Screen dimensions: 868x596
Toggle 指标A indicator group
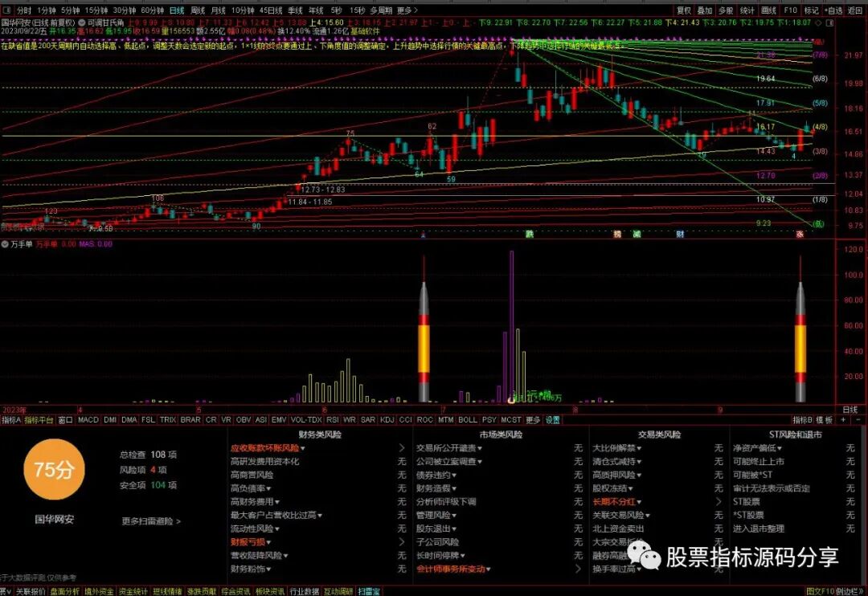[11, 420]
